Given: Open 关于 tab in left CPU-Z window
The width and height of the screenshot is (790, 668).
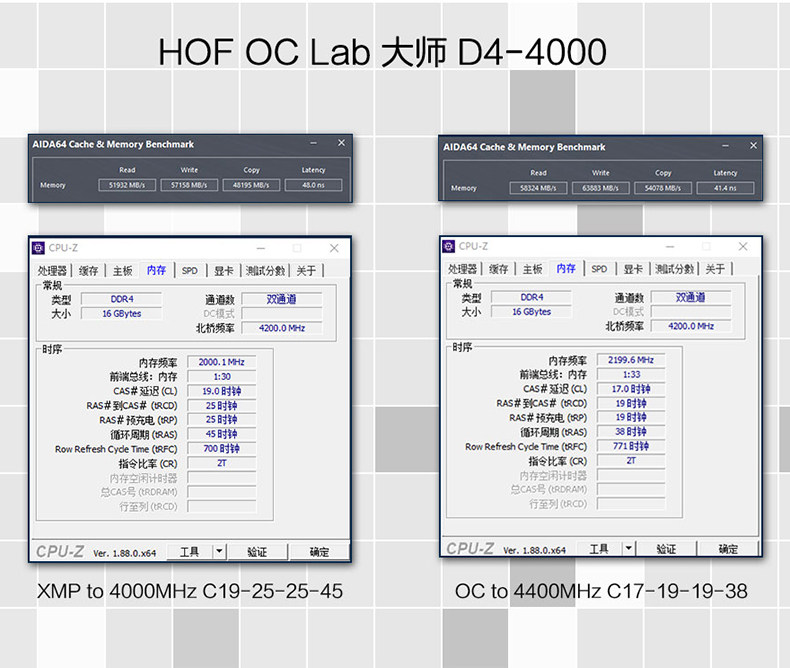Looking at the screenshot, I should (306, 271).
